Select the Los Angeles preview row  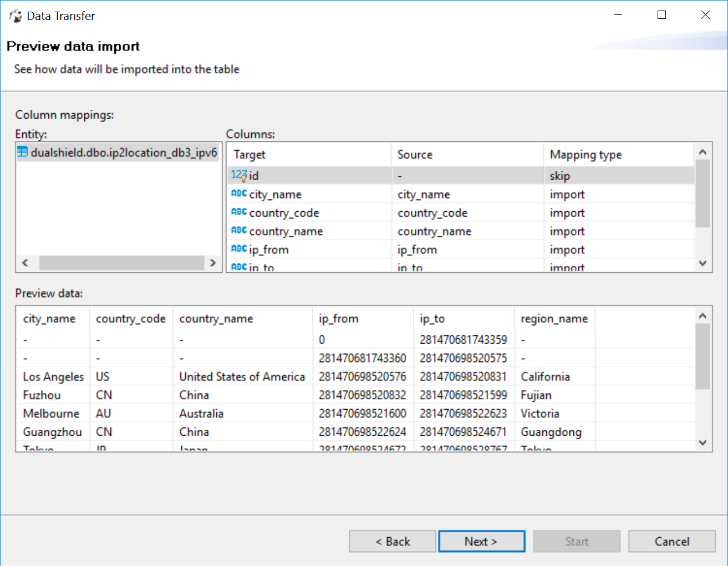(x=53, y=377)
